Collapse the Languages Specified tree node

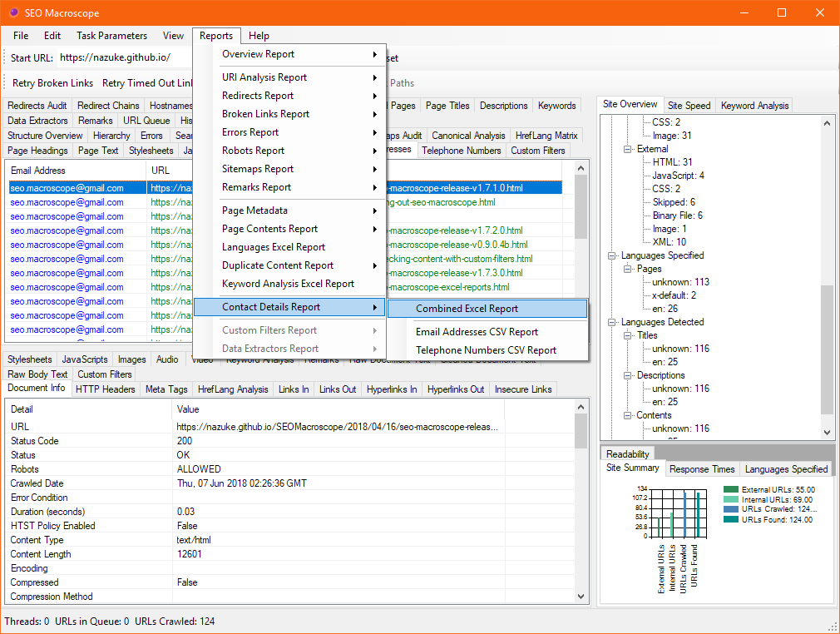[x=611, y=255]
